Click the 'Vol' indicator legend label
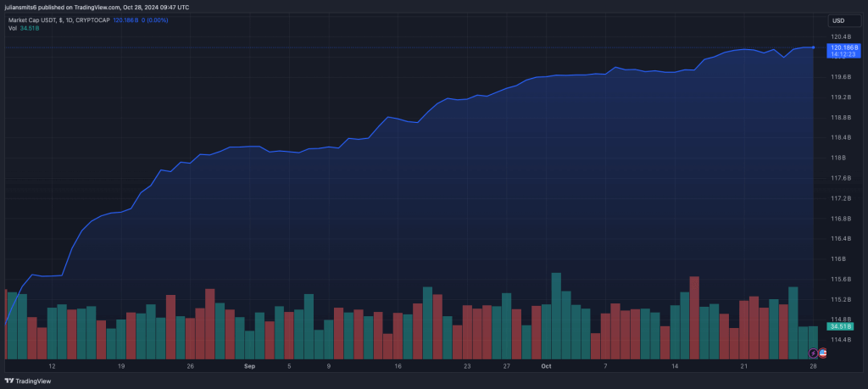The width and height of the screenshot is (868, 389). tap(12, 28)
